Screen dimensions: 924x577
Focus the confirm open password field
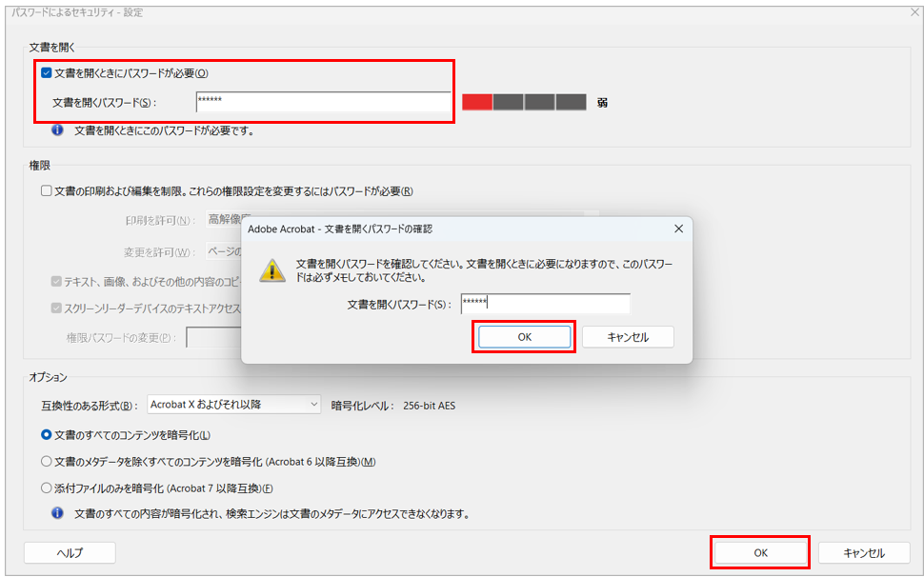546,304
